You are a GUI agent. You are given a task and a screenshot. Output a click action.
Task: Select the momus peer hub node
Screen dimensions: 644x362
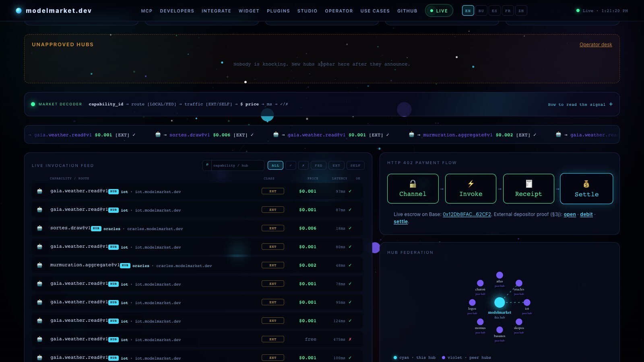tap(480, 322)
